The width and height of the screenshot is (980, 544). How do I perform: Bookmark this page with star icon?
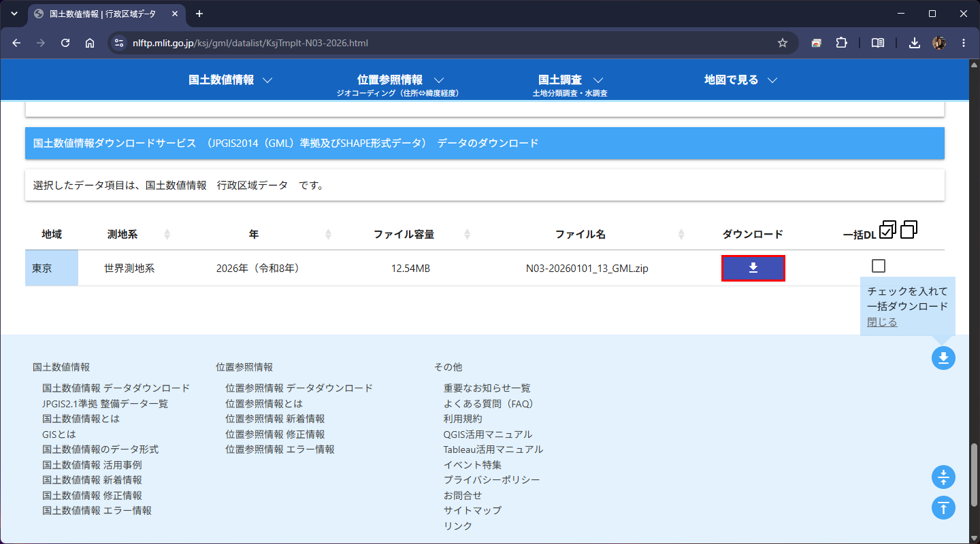point(783,43)
